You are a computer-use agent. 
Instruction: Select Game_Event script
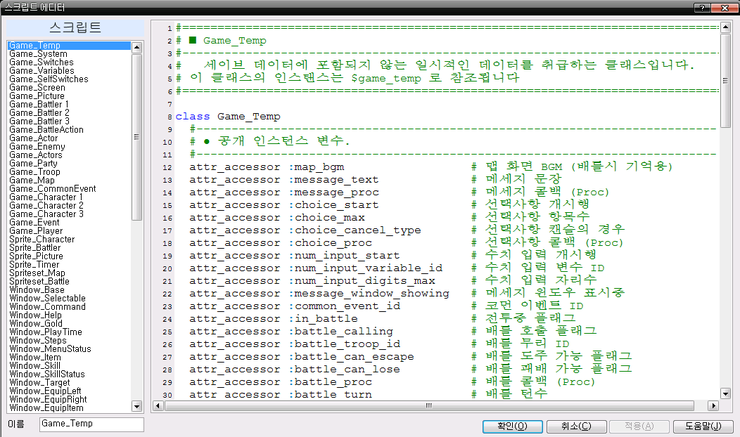pos(69,223)
